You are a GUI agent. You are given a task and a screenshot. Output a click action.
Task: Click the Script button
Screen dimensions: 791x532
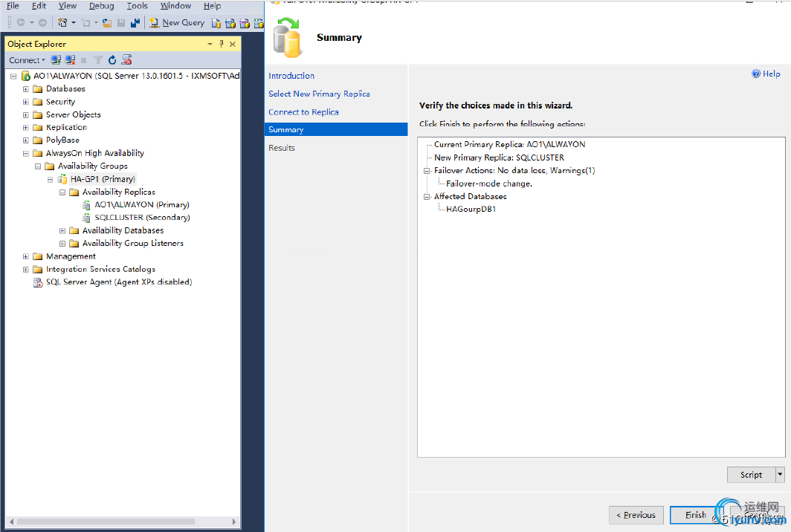[x=751, y=475]
